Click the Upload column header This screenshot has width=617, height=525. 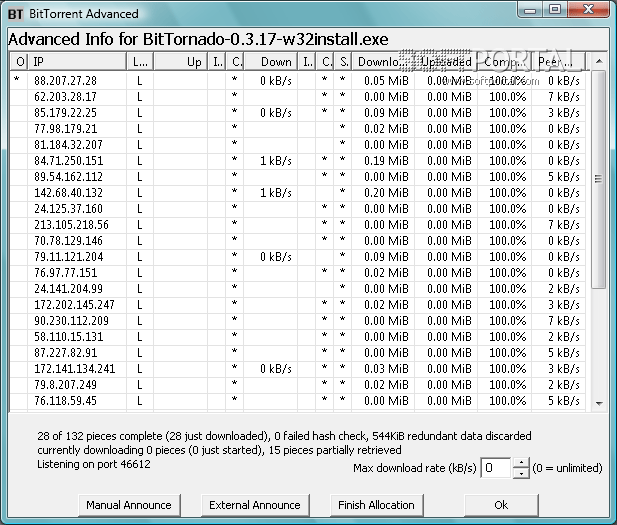coord(446,62)
